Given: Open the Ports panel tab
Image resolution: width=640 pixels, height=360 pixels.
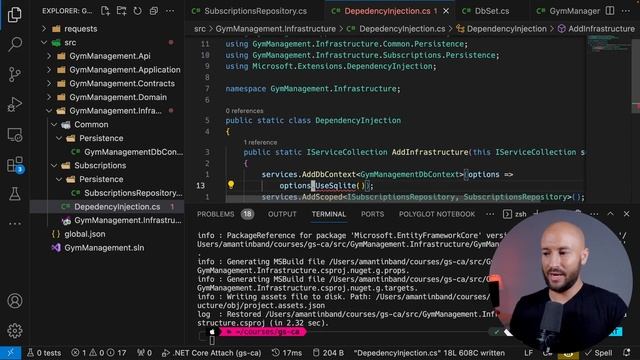Looking at the screenshot, I should pos(372,214).
